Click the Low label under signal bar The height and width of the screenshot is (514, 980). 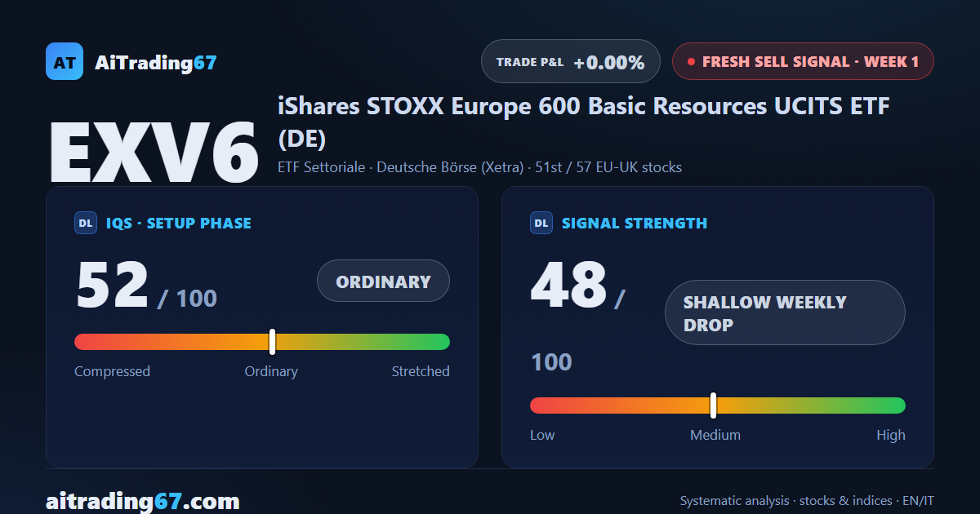tap(542, 435)
